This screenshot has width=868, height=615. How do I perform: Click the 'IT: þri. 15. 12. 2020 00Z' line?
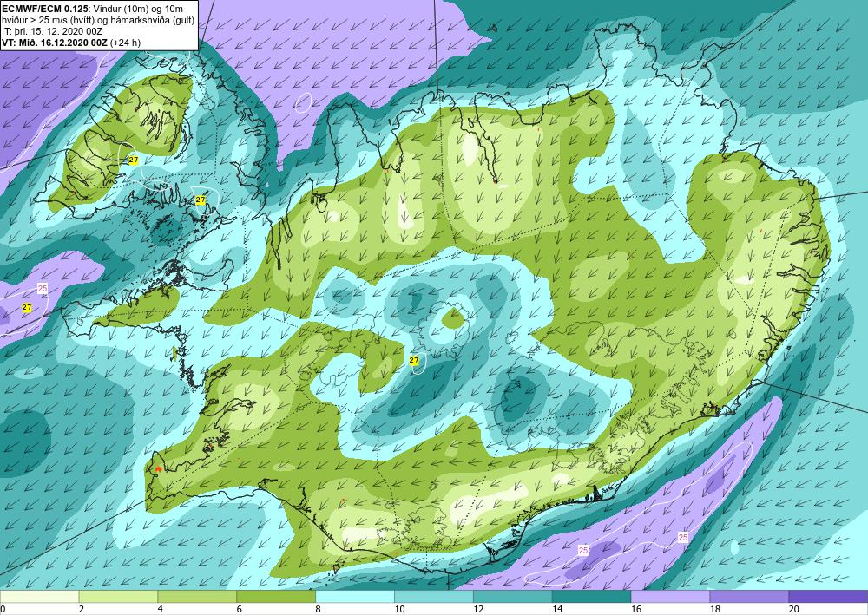[x=54, y=31]
